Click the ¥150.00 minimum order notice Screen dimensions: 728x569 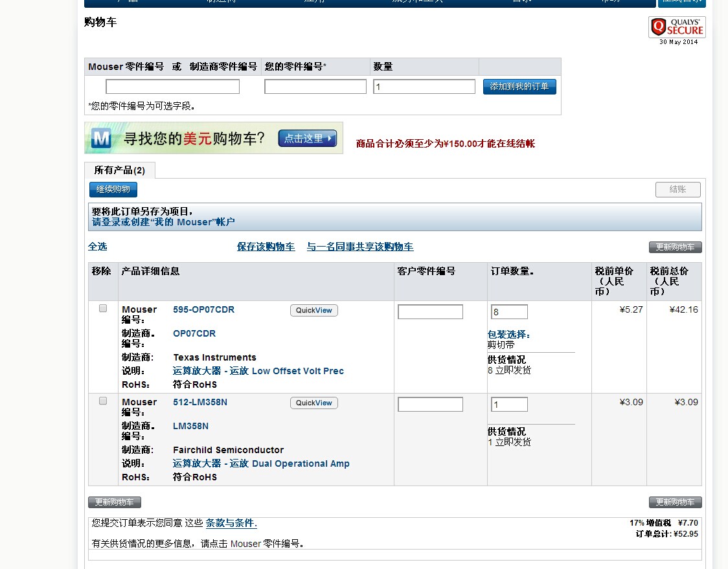(x=445, y=144)
